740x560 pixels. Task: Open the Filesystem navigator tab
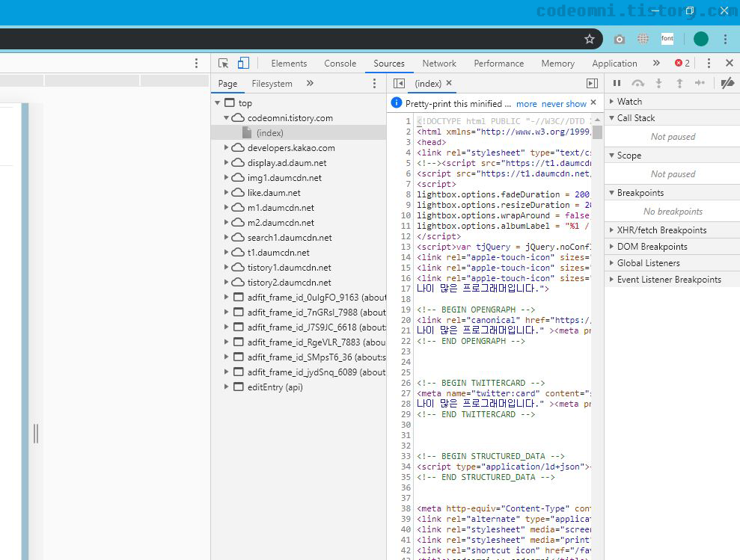coord(272,84)
